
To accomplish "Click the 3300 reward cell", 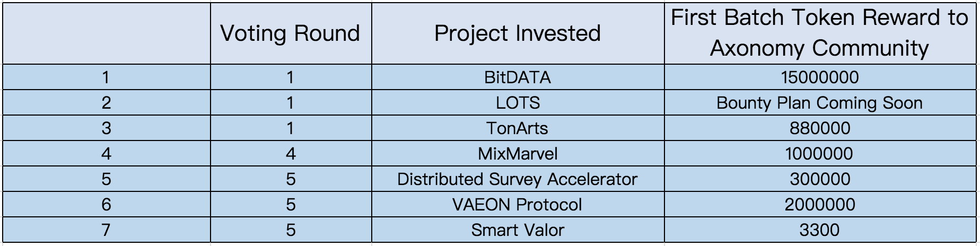I will pyautogui.click(x=819, y=230).
